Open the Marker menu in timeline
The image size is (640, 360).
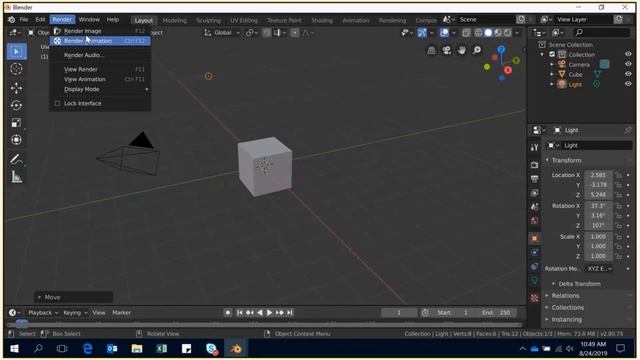[x=122, y=313]
